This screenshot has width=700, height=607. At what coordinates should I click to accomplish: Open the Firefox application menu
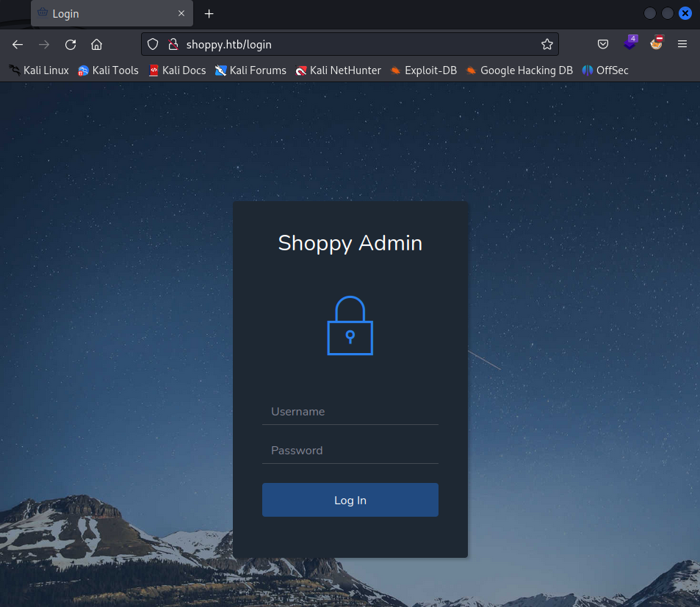coord(682,44)
